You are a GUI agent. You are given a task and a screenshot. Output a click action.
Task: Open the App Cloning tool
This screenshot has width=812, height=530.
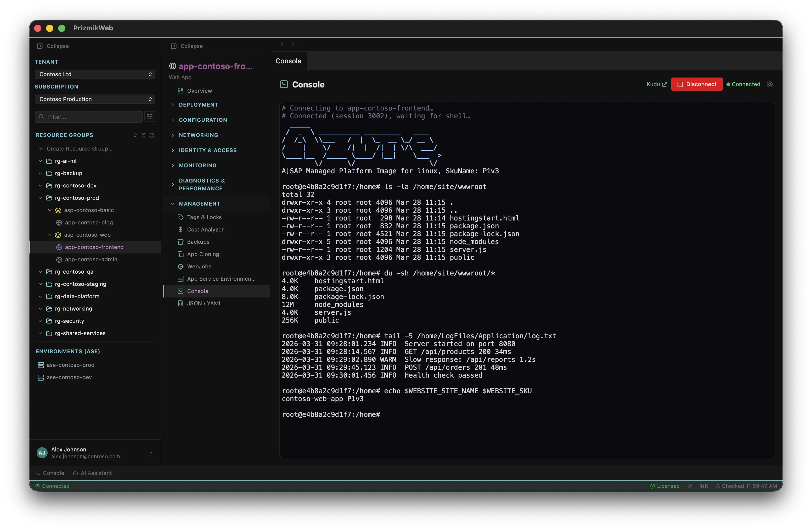point(203,254)
